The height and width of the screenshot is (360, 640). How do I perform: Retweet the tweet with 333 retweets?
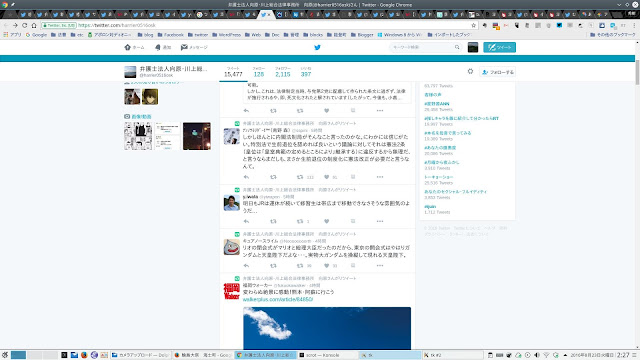click(300, 177)
